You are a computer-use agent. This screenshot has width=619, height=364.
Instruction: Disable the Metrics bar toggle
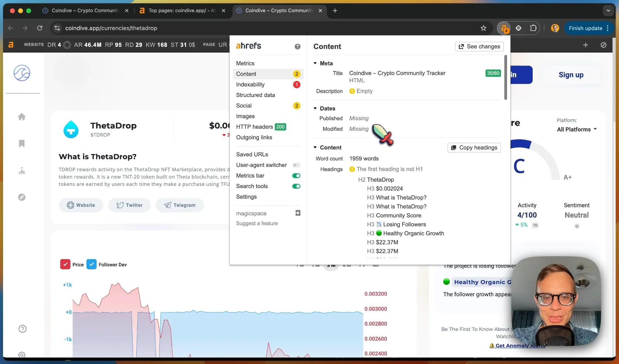coord(296,176)
